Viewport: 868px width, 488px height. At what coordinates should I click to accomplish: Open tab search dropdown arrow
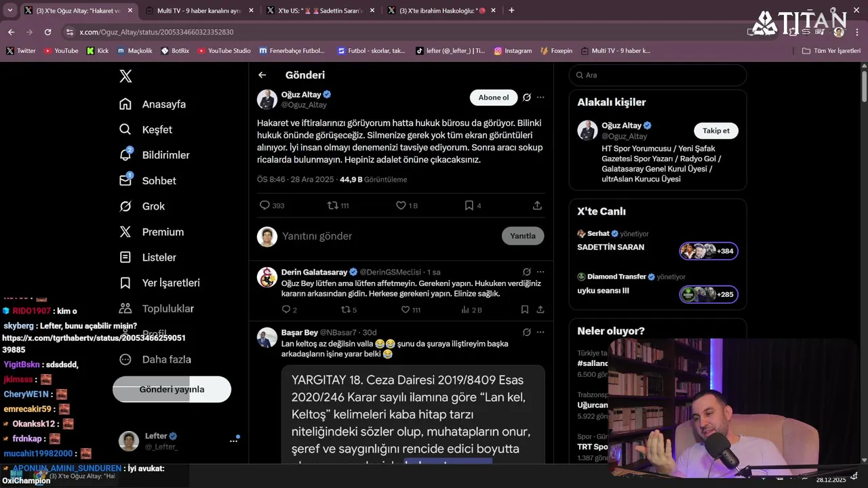tap(10, 11)
